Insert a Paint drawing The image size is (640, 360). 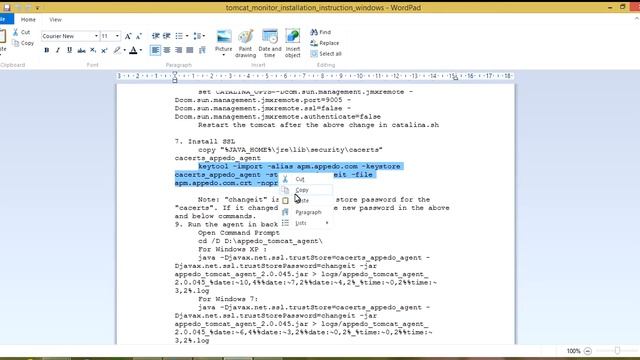tap(245, 43)
